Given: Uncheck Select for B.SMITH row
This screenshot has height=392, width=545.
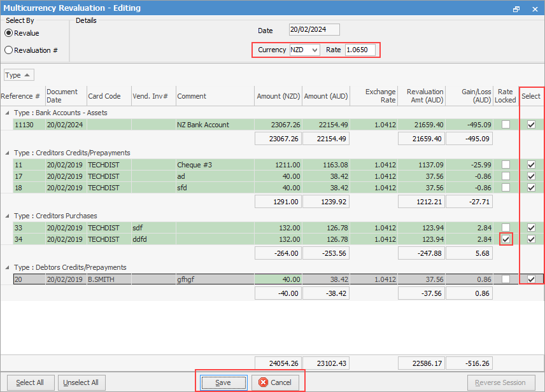Looking at the screenshot, I should (531, 279).
